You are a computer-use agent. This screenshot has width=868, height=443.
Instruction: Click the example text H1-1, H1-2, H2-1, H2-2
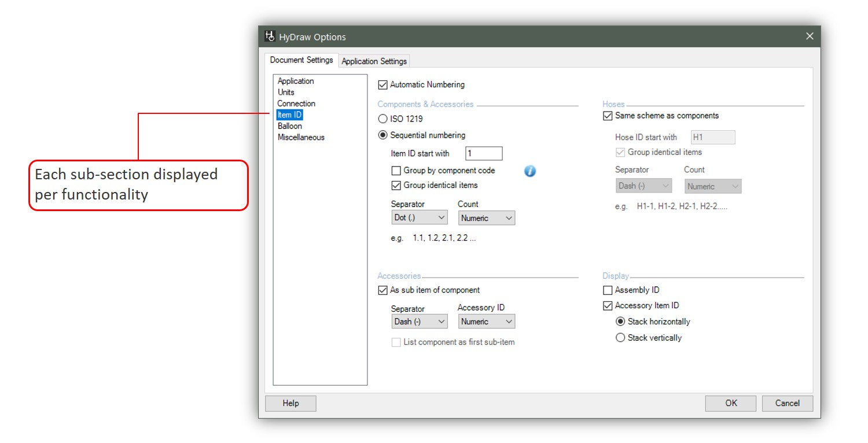pos(682,206)
